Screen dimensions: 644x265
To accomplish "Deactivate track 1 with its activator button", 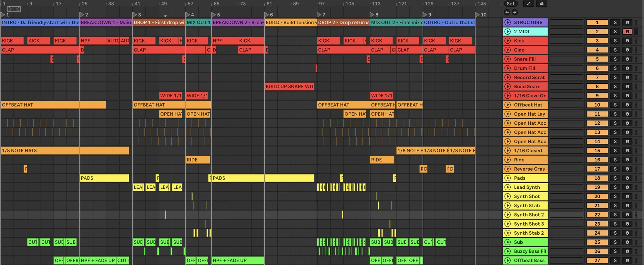I will click(x=597, y=23).
